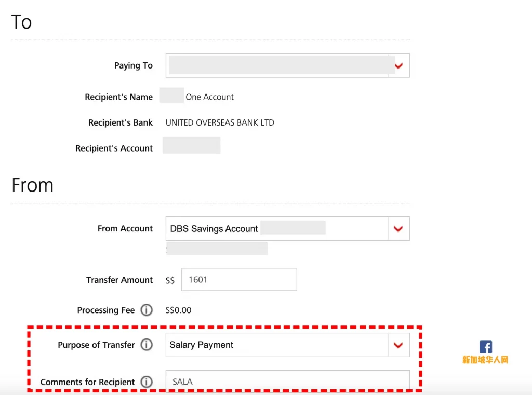Image resolution: width=532 pixels, height=395 pixels.
Task: Show Processing Fee info icon details
Action: (147, 310)
